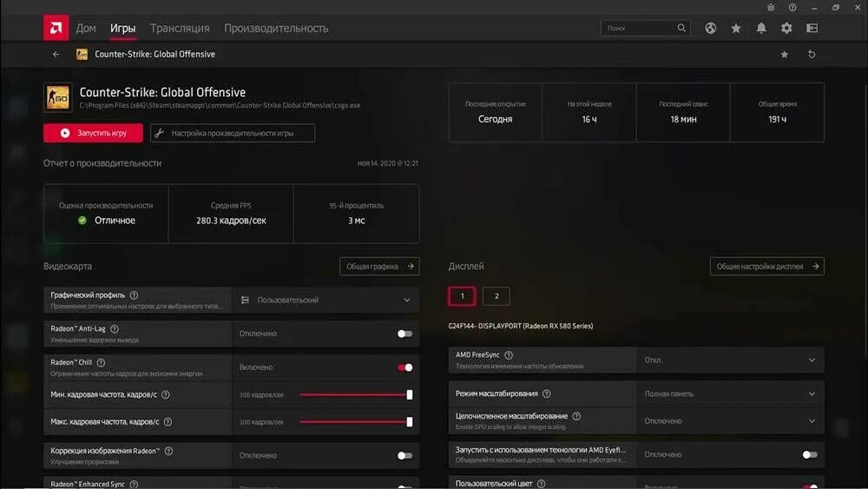
Task: Click G24F144- DISPLAYPORT display name
Action: coord(521,327)
